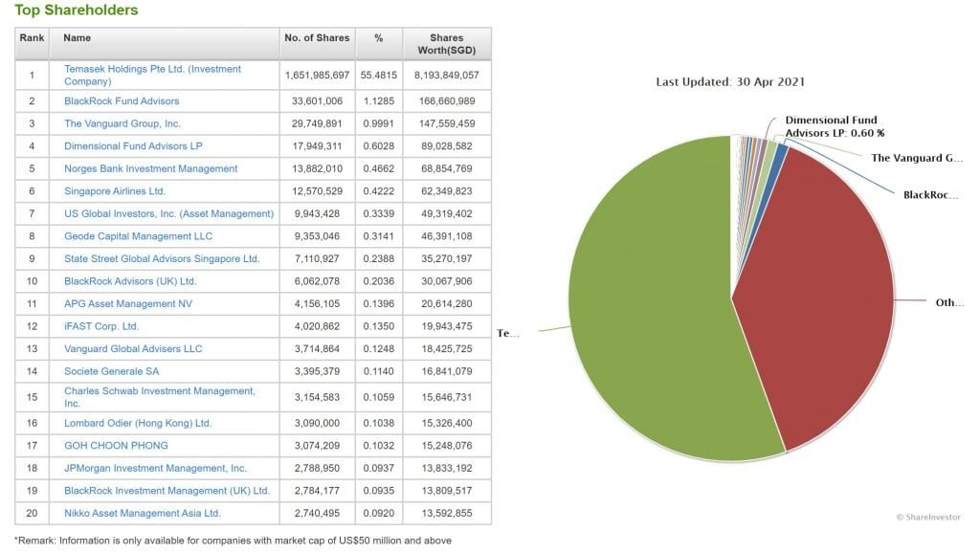
Task: Click percentage value 55.4815
Action: (x=379, y=75)
